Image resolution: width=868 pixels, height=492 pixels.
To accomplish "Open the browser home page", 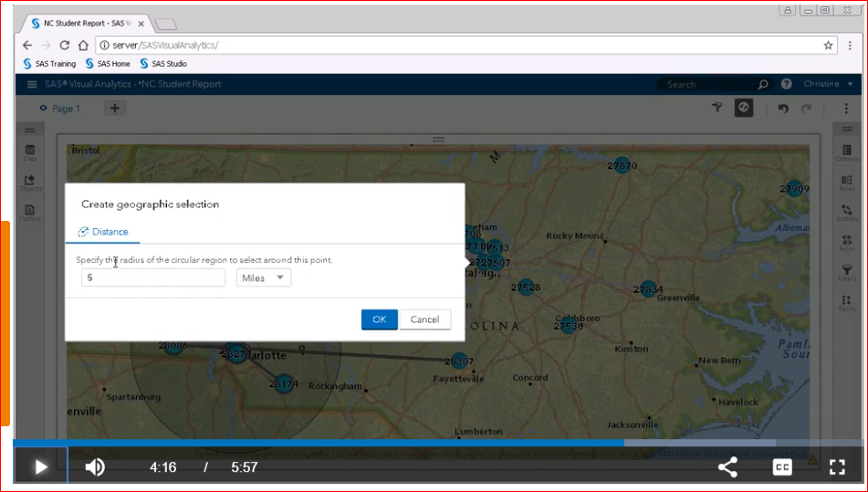I will pyautogui.click(x=83, y=46).
